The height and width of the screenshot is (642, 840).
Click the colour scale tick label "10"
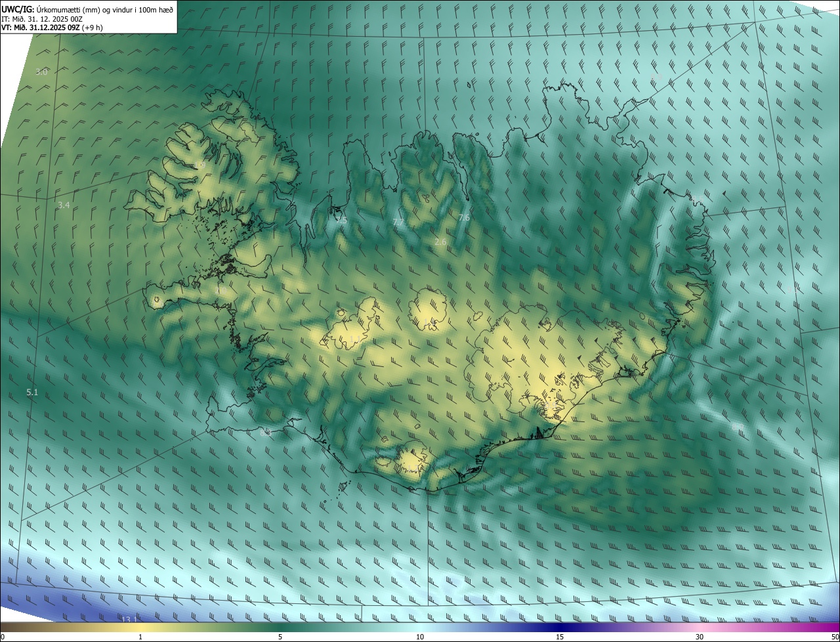[420, 637]
